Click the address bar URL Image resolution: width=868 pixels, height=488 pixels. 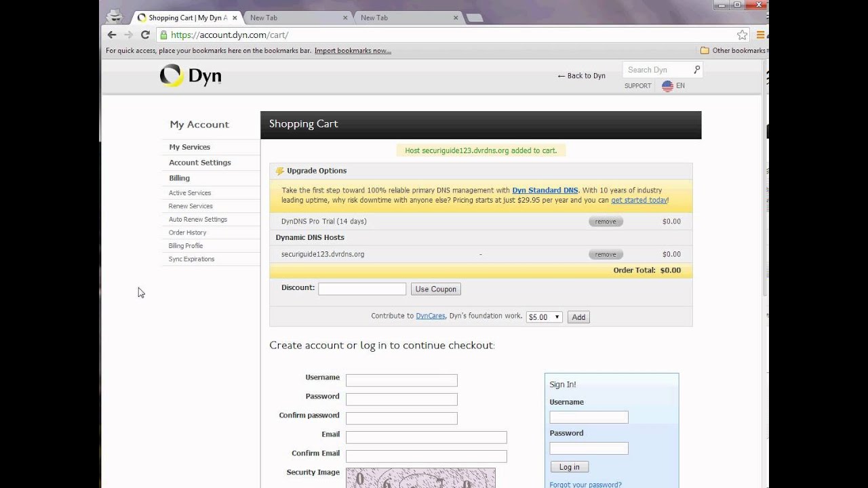229,35
